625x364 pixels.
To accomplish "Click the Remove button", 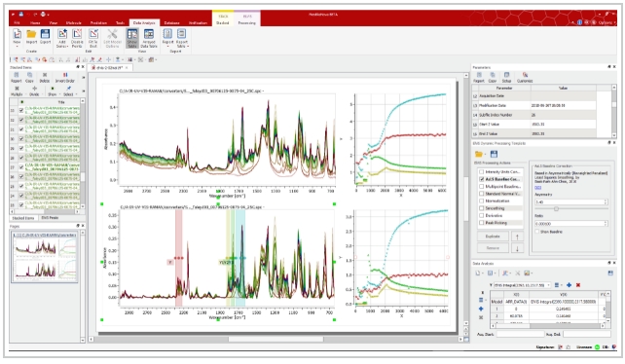I will (493, 248).
